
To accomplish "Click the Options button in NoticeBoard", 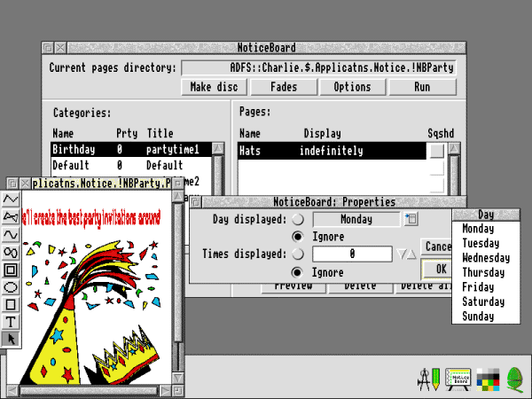I will [352, 87].
